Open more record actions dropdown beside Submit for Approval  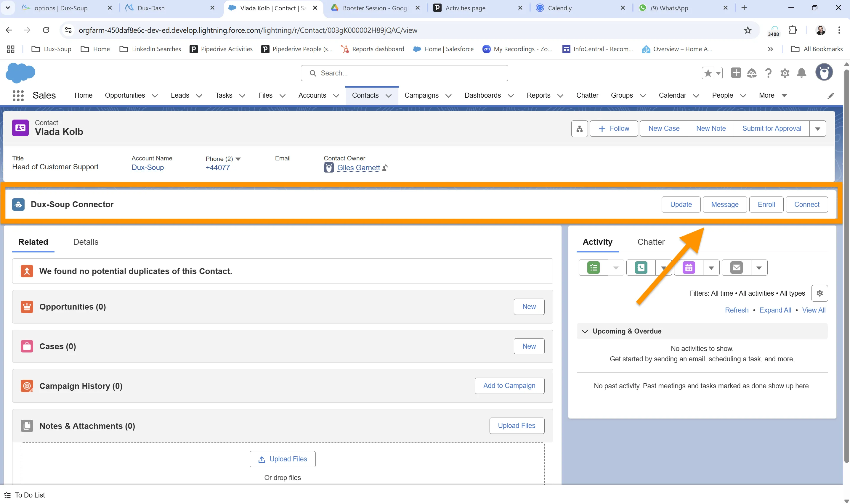(x=817, y=129)
